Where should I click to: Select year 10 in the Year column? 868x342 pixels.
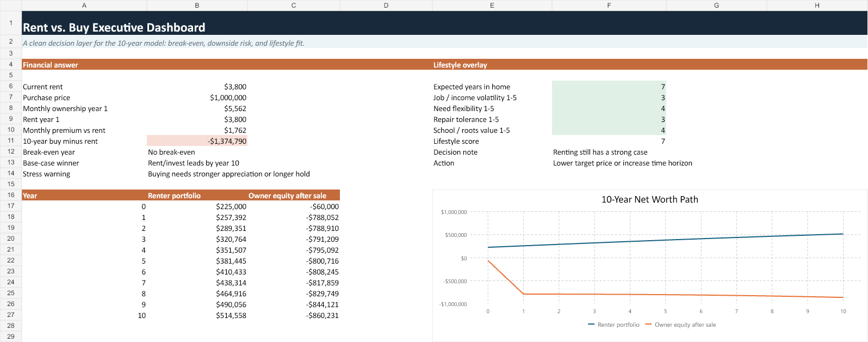coord(84,315)
